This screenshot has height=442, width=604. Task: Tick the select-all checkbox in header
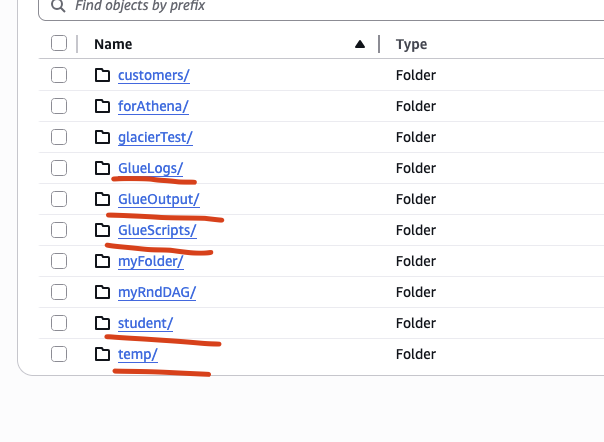[x=59, y=43]
